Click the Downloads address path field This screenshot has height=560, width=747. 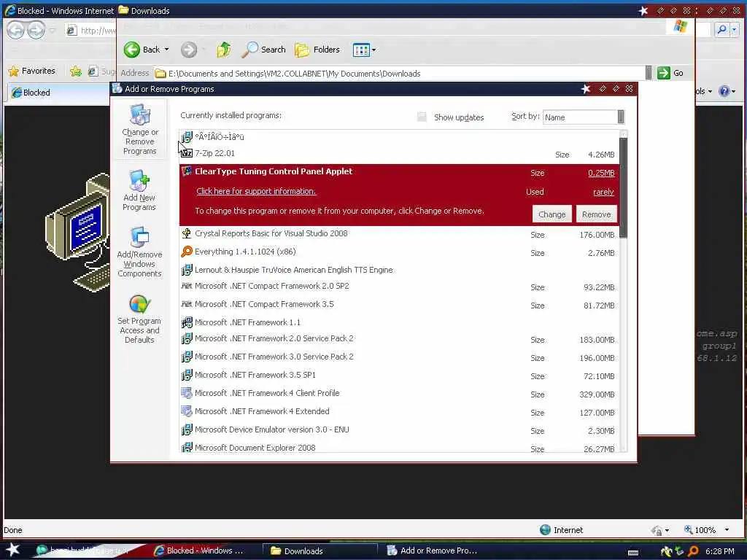coord(399,74)
